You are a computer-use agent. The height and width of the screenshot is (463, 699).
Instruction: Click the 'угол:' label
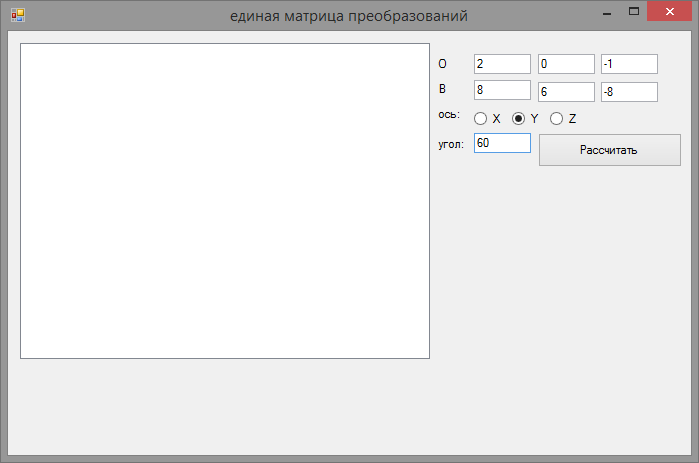click(451, 144)
